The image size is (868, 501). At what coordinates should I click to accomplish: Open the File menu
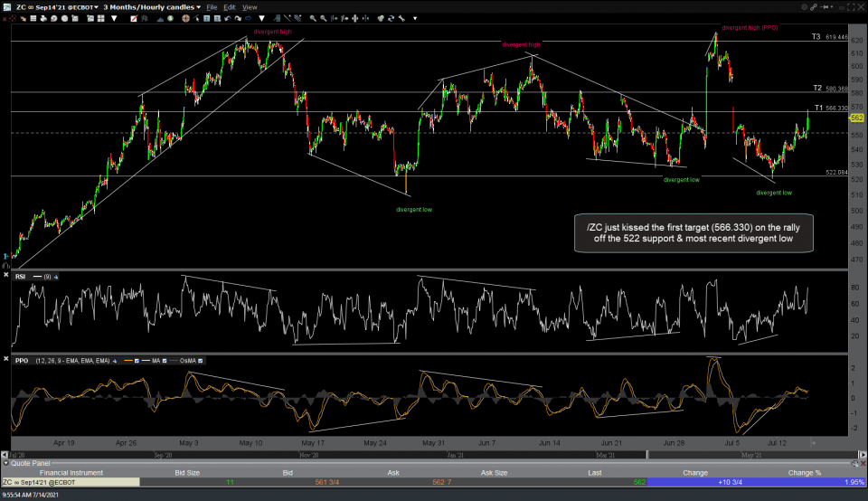(x=212, y=6)
